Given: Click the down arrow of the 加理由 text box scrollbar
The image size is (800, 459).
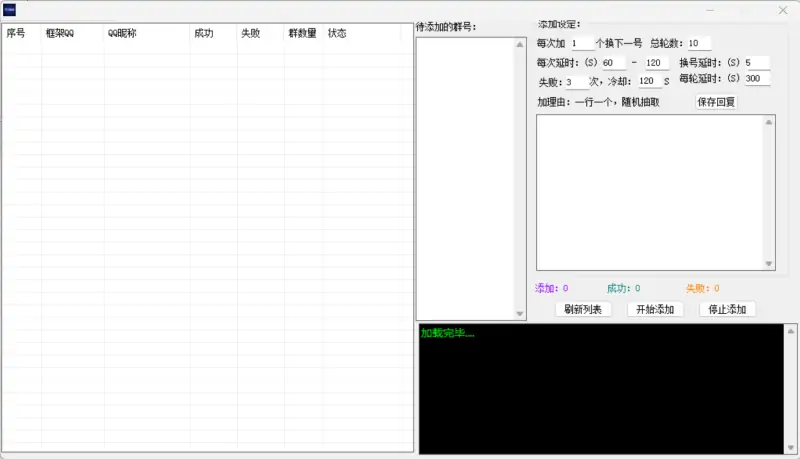Looking at the screenshot, I should coord(769,264).
